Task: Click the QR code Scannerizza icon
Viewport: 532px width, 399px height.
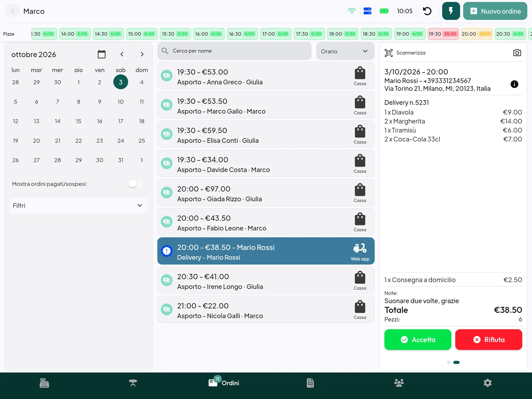Action: [389, 53]
